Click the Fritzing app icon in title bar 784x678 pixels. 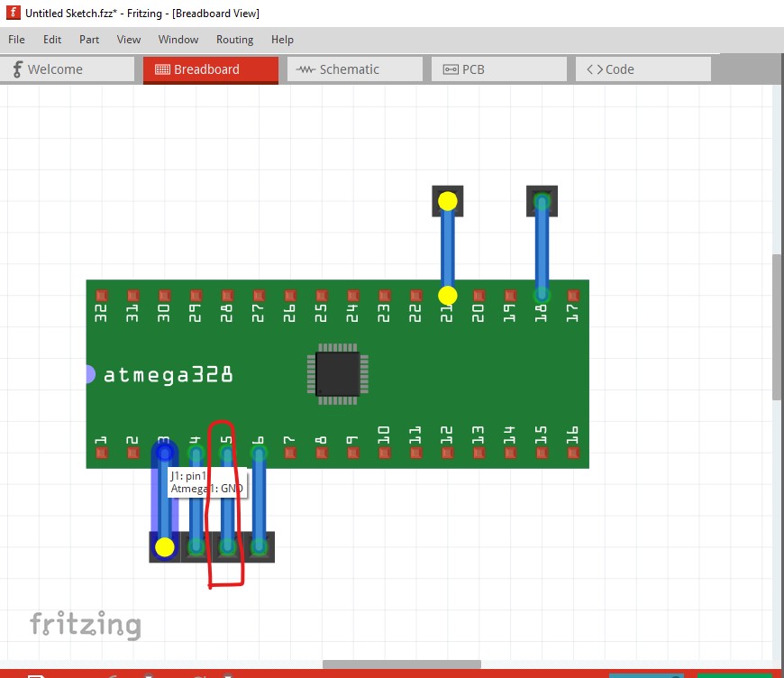13,14
